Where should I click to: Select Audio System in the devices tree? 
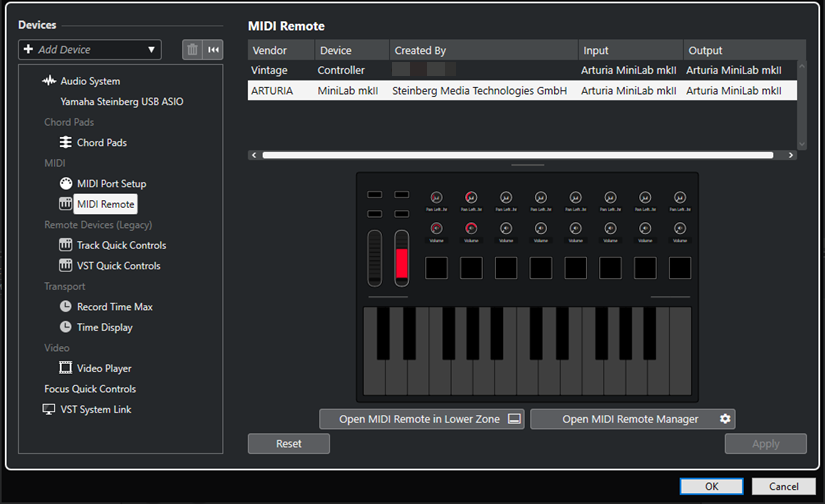(x=90, y=81)
